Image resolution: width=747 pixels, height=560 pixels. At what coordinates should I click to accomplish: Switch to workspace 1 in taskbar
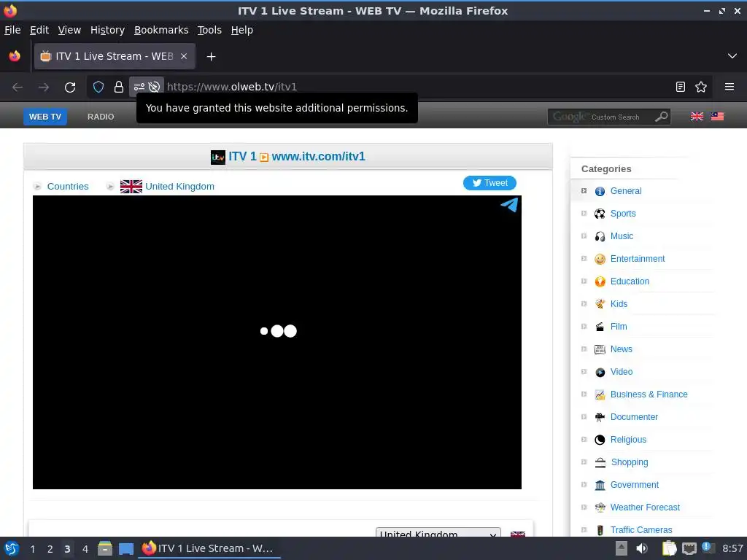pyautogui.click(x=32, y=549)
